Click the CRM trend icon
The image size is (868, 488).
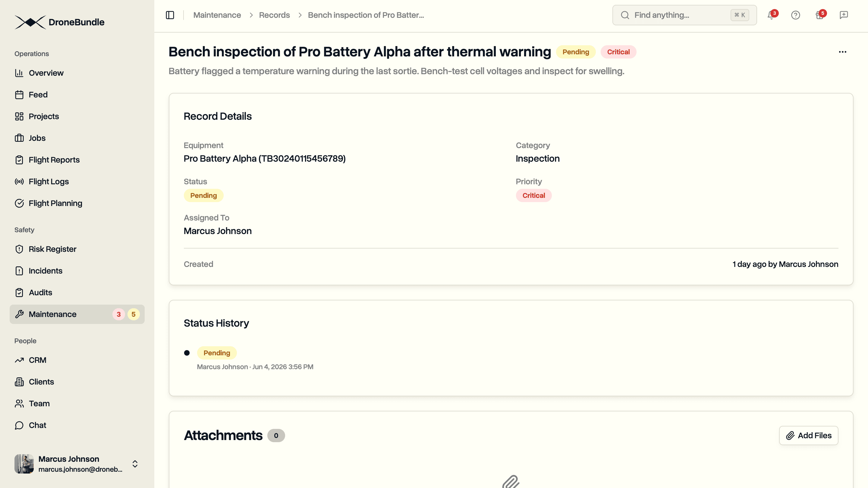click(19, 360)
